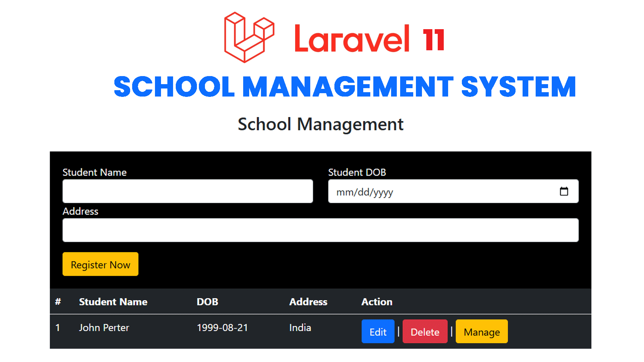Select the John Perter name cell
The image size is (644, 362).
(104, 328)
